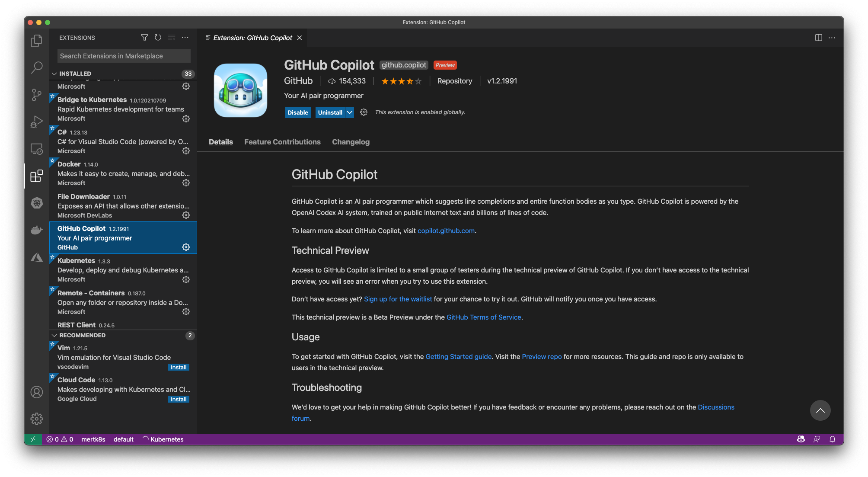Open the Kubernetes view in activity bar
The height and width of the screenshot is (477, 868).
(37, 202)
